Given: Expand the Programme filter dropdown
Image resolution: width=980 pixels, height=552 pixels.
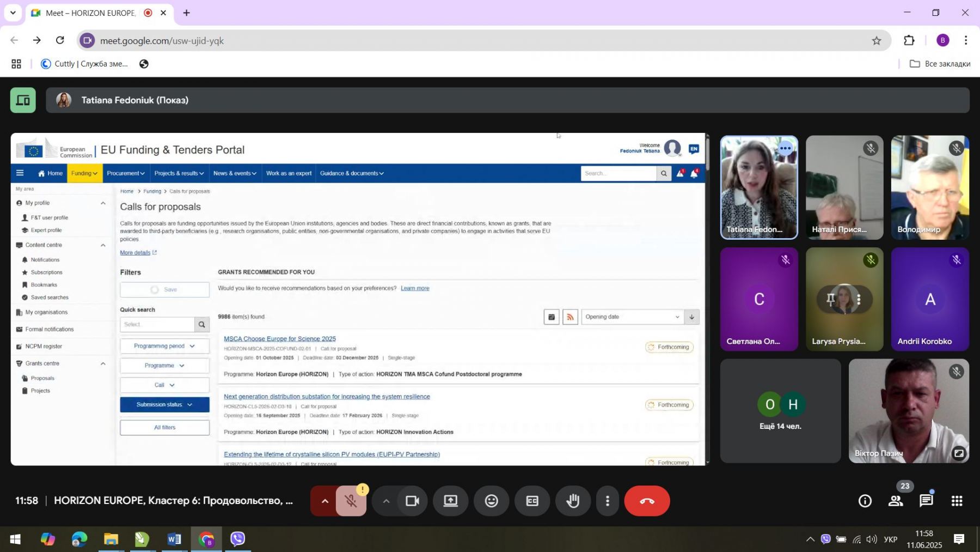Looking at the screenshot, I should click(x=164, y=366).
